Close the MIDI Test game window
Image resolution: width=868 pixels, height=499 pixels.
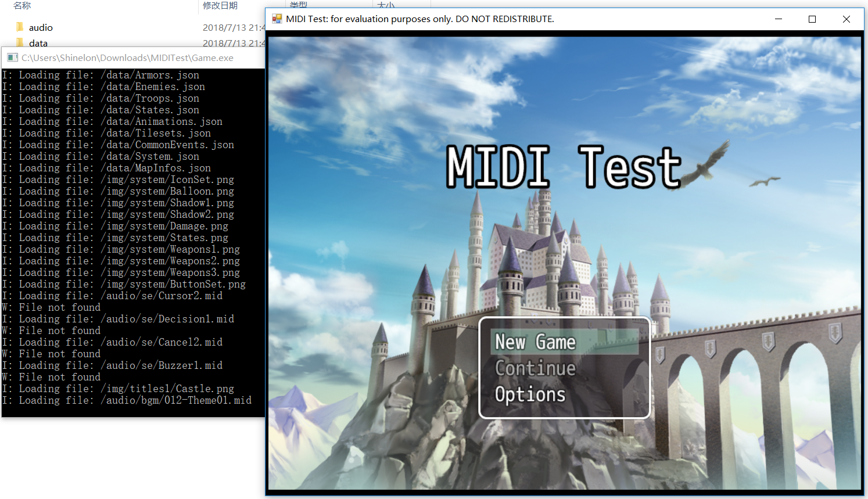tap(847, 19)
